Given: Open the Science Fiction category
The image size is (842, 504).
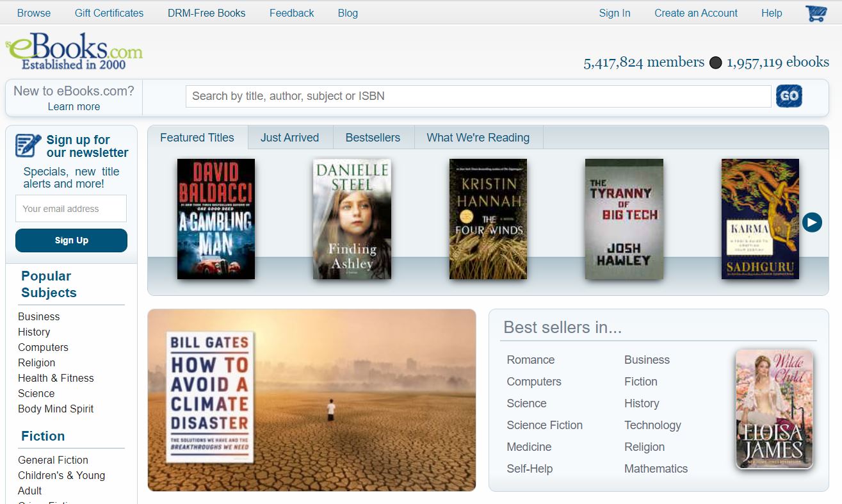Looking at the screenshot, I should 544,425.
